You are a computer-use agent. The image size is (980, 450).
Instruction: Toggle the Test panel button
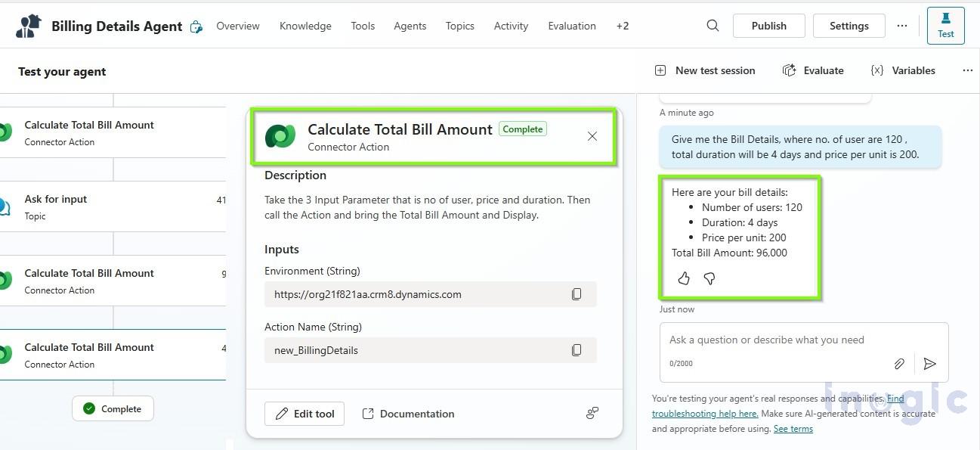pyautogui.click(x=945, y=26)
